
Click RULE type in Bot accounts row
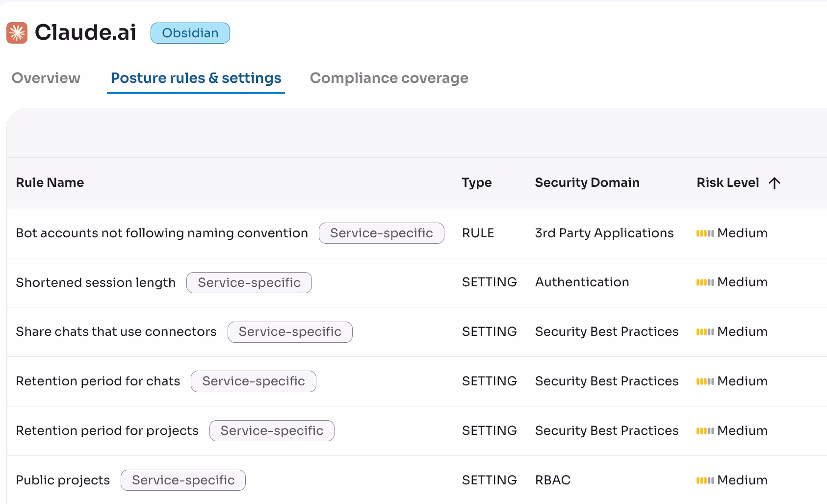pyautogui.click(x=478, y=233)
